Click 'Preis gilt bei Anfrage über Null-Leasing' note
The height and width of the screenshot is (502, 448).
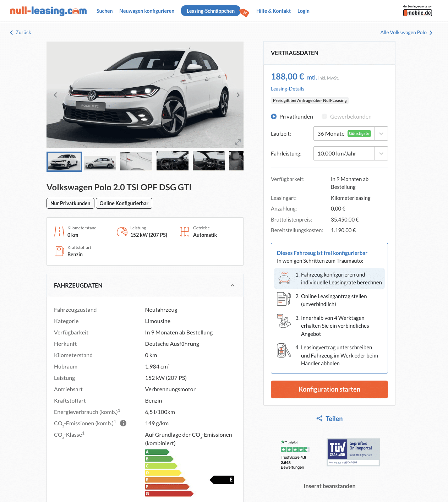point(310,100)
